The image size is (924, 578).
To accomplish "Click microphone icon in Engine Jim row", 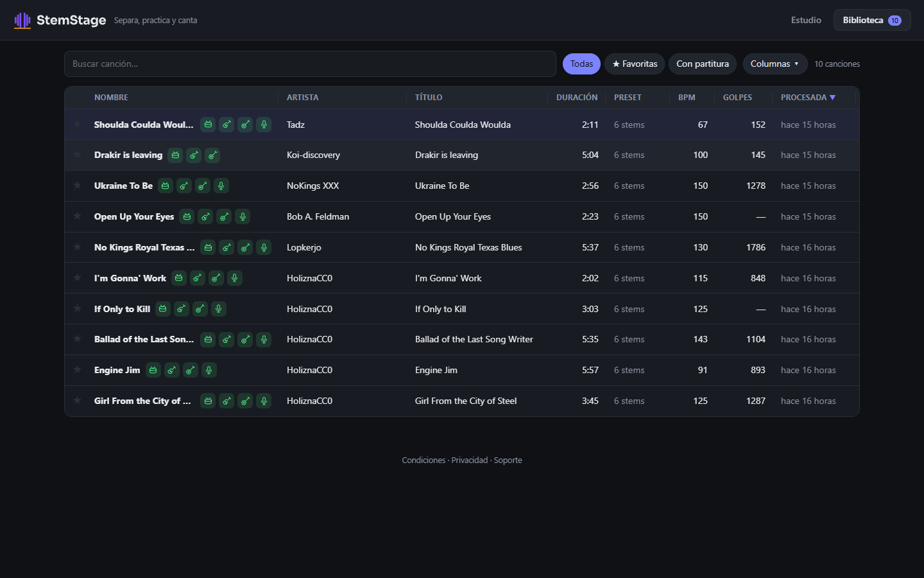I will click(209, 370).
